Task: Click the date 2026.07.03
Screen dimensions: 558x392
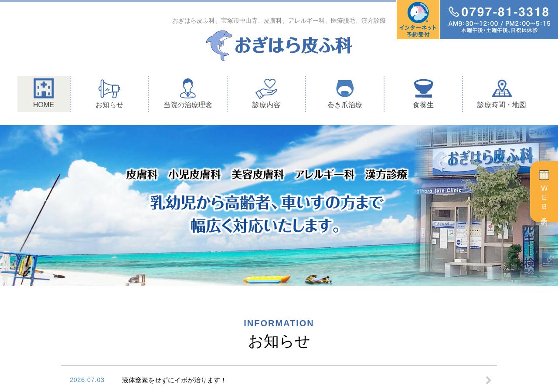Action: tap(87, 380)
